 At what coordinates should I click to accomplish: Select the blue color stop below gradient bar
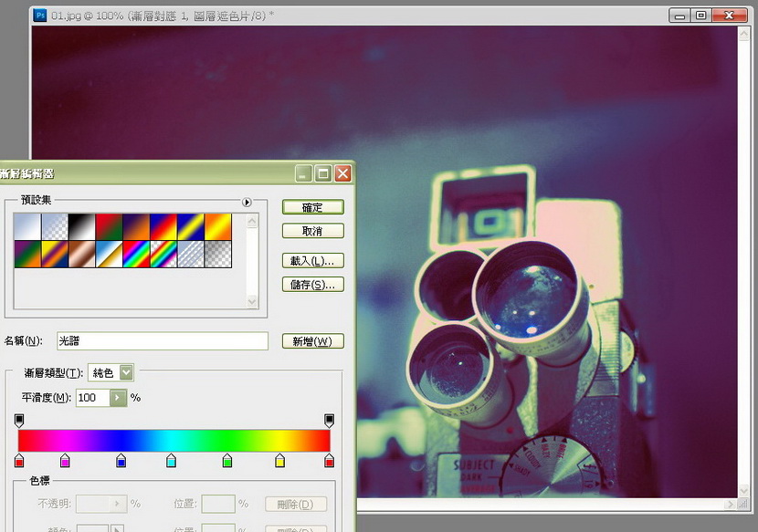[121, 462]
